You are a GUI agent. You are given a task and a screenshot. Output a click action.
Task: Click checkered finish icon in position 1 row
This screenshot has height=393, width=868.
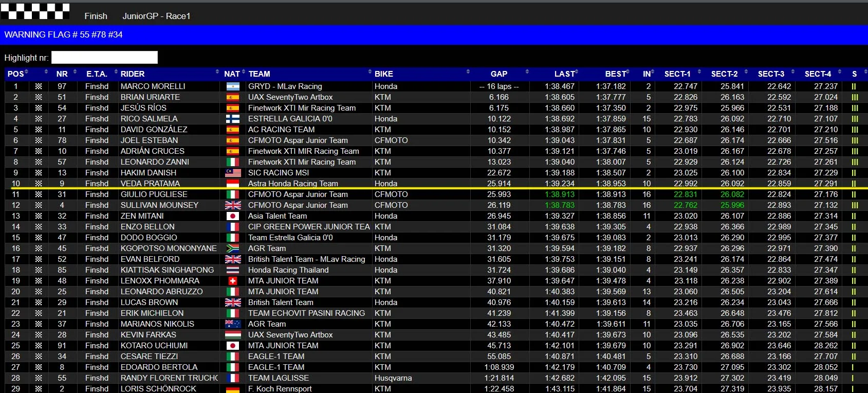(x=39, y=86)
